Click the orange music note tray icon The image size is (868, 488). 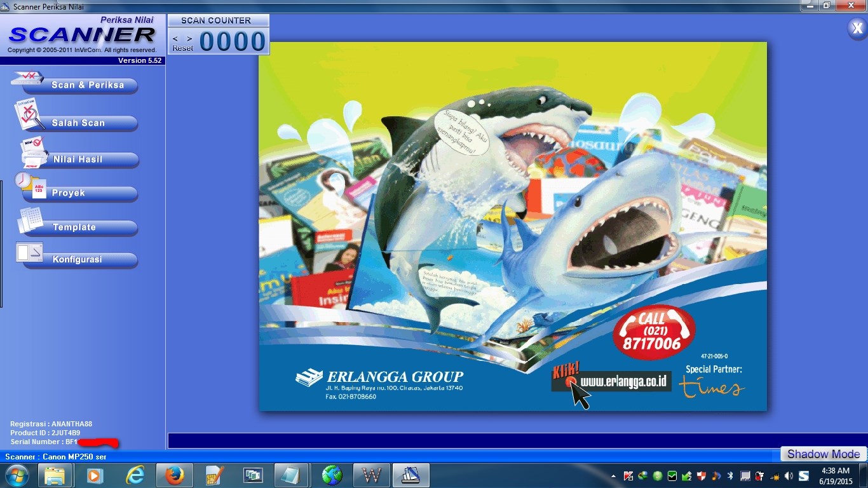(715, 476)
